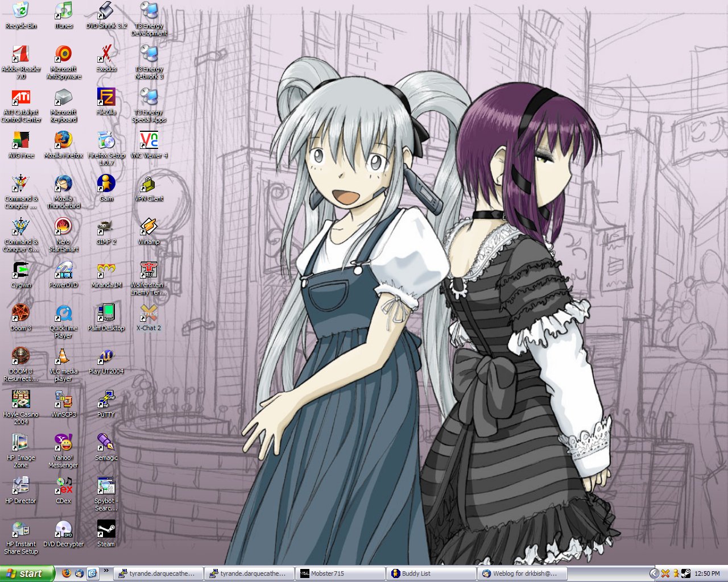Open the T3 Energy Network 3 shortcut

[149, 62]
